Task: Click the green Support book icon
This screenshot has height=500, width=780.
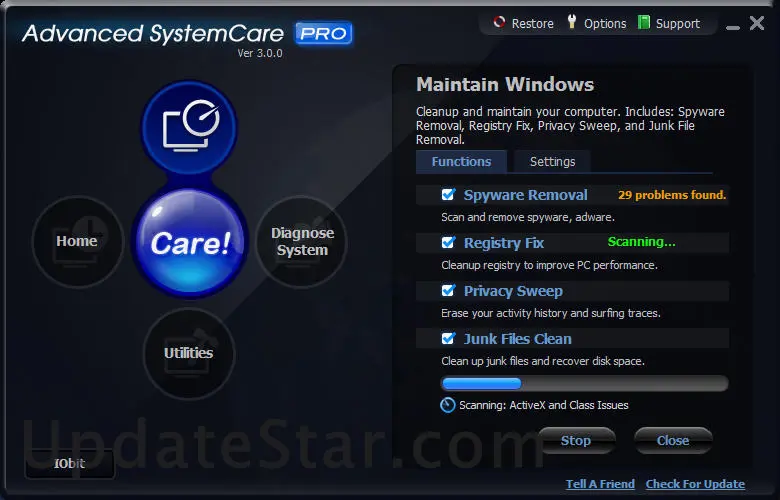Action: [644, 22]
